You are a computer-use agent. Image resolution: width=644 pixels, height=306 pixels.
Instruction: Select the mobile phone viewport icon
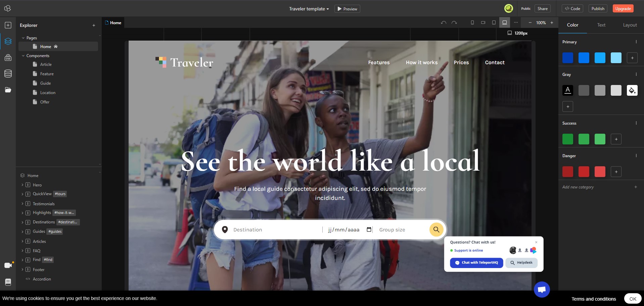pos(472,23)
